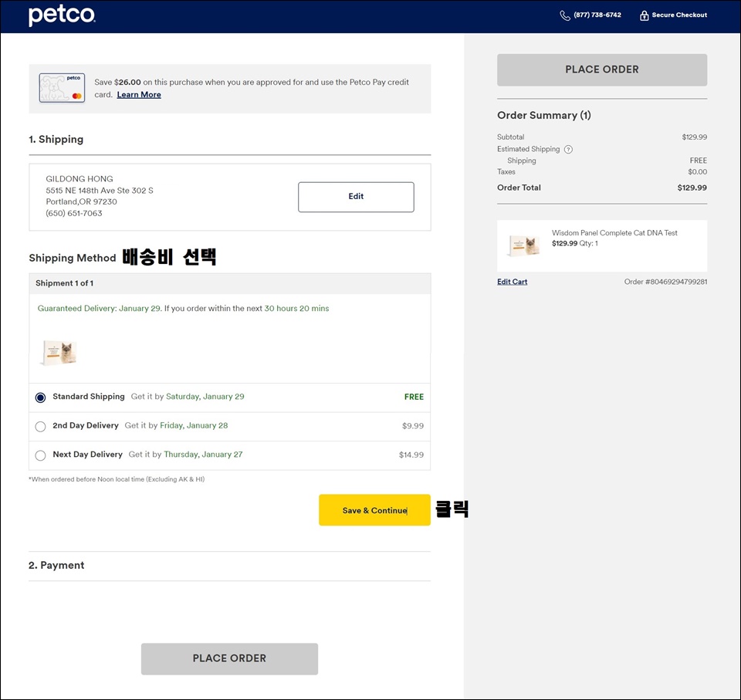Viewport: 741px width, 700px height.
Task: Select 2nd Day Delivery radio option
Action: click(x=41, y=426)
